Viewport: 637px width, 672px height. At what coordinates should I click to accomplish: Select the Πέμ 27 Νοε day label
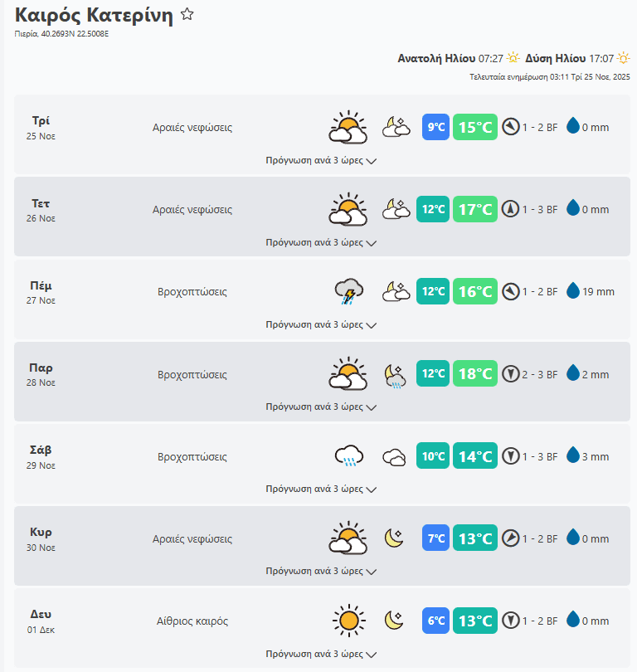point(41,292)
